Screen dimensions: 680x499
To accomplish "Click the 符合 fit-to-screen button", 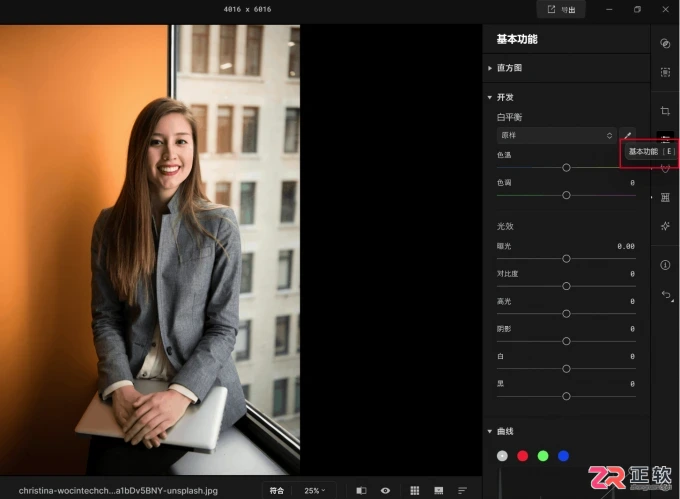I will click(x=277, y=490).
